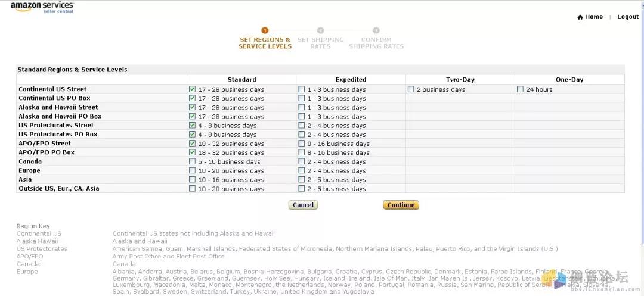The image size is (644, 296).
Task: Uncheck Standard for Alaska and Hawaii Street
Action: click(x=192, y=107)
